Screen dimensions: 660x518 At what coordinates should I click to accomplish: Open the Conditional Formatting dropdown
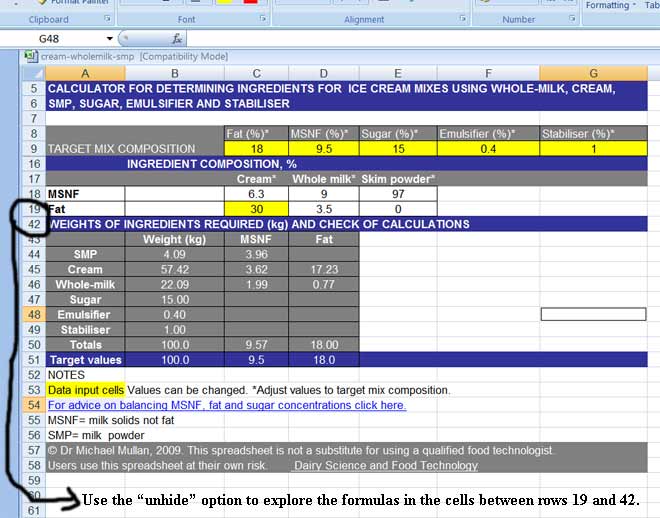(611, 5)
